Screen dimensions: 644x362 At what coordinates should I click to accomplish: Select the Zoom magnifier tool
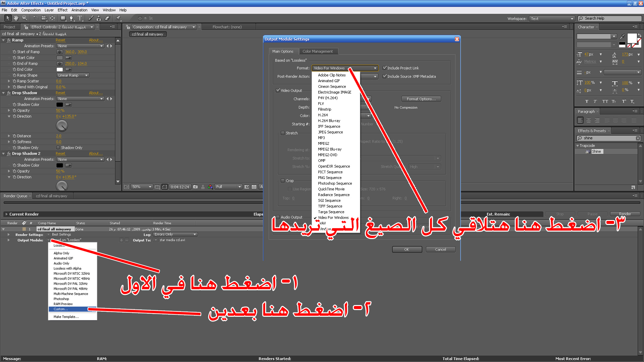[24, 18]
